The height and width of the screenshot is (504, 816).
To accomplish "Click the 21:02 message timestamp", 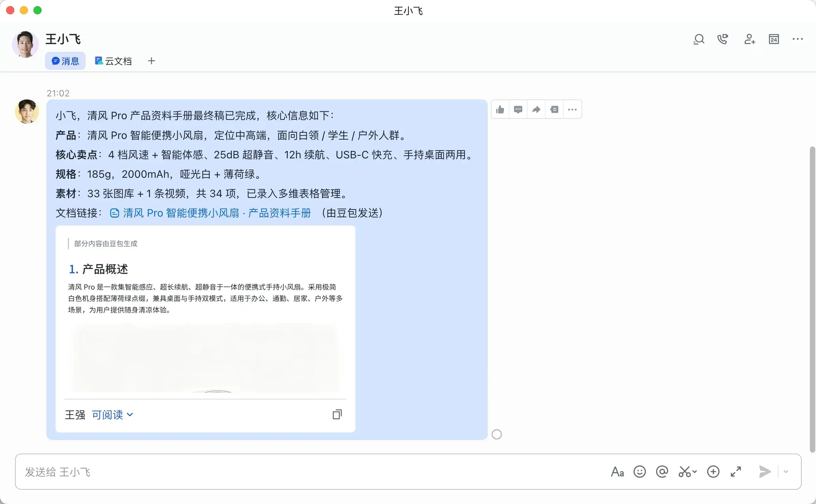I will [58, 93].
